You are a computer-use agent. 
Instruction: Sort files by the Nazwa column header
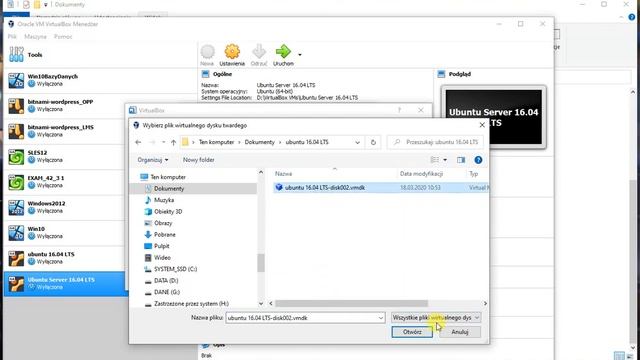(x=283, y=173)
